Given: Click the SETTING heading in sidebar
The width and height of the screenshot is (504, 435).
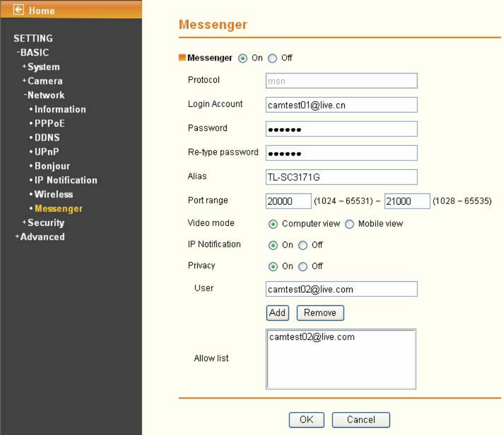Looking at the screenshot, I should 33,38.
